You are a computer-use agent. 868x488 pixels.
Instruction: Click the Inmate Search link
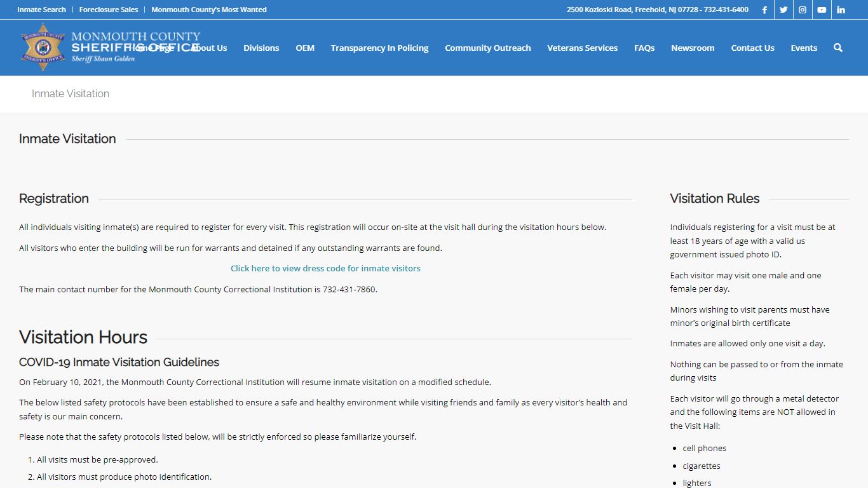click(41, 10)
